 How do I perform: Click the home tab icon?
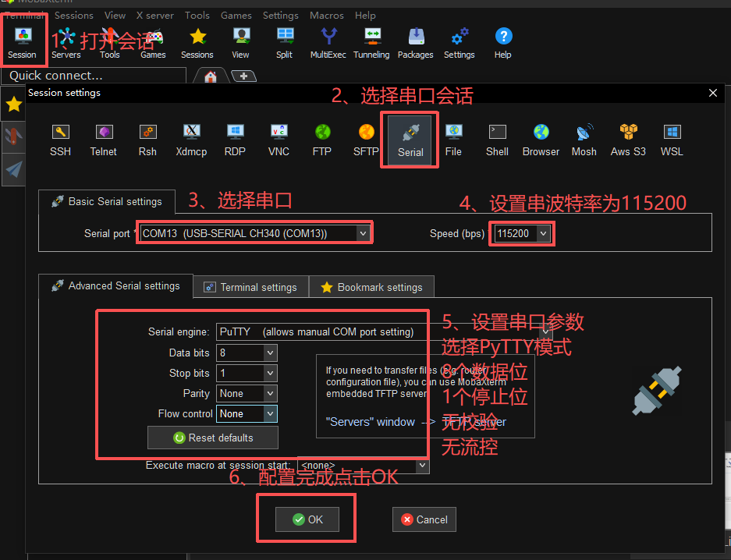211,76
